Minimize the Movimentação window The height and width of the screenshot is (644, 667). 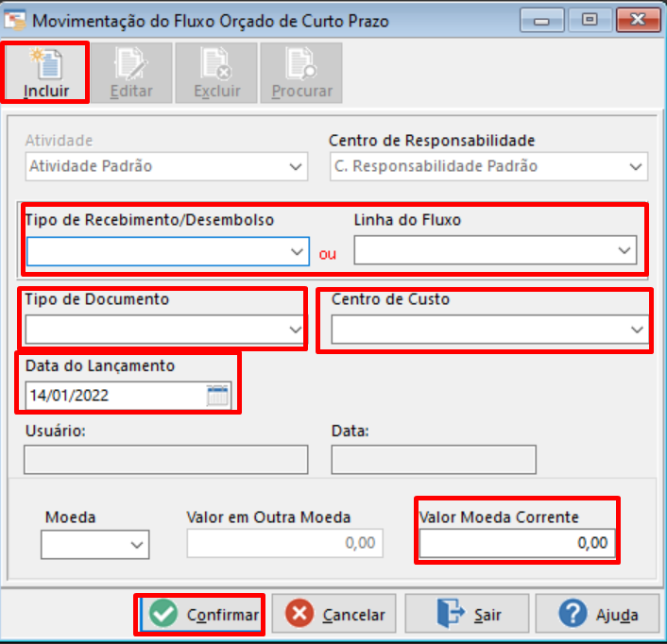tap(541, 20)
